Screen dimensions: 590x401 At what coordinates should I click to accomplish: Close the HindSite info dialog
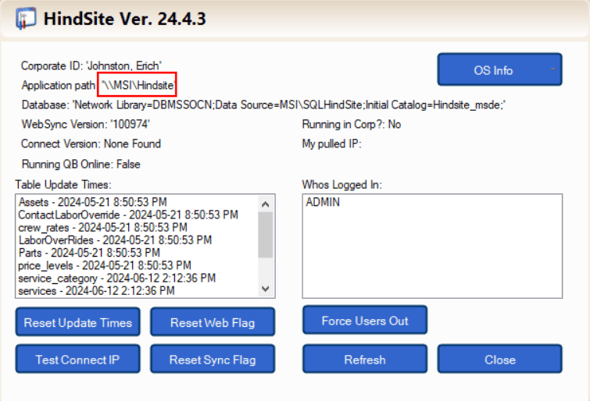(500, 359)
